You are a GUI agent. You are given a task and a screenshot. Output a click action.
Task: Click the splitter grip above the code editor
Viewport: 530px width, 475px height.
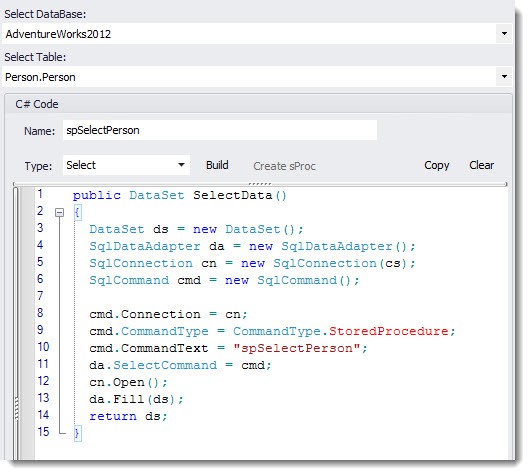point(260,184)
